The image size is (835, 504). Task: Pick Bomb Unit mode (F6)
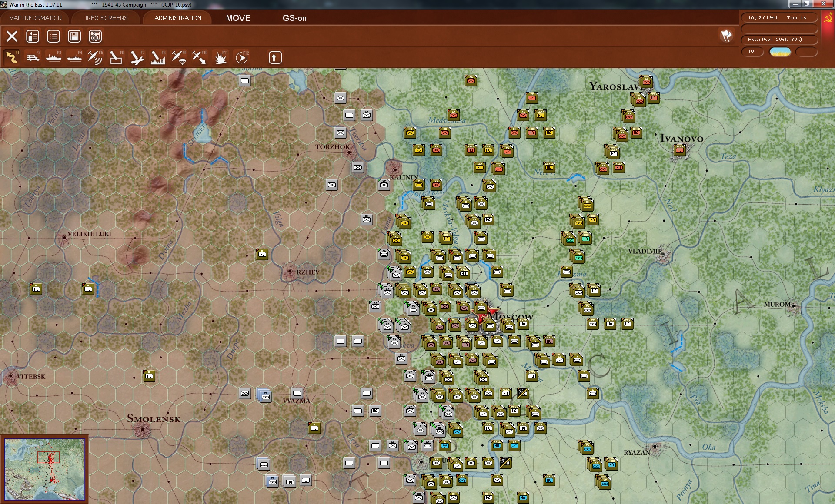pyautogui.click(x=116, y=57)
